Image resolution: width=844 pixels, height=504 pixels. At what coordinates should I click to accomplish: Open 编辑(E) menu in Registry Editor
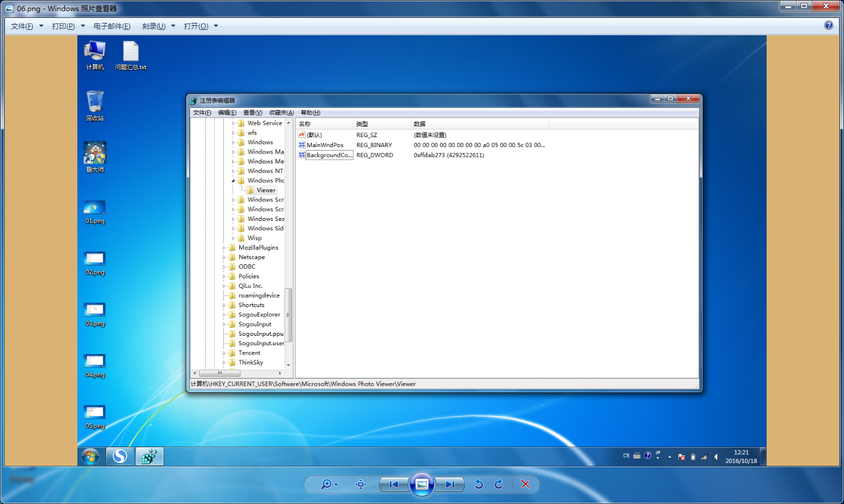point(227,113)
